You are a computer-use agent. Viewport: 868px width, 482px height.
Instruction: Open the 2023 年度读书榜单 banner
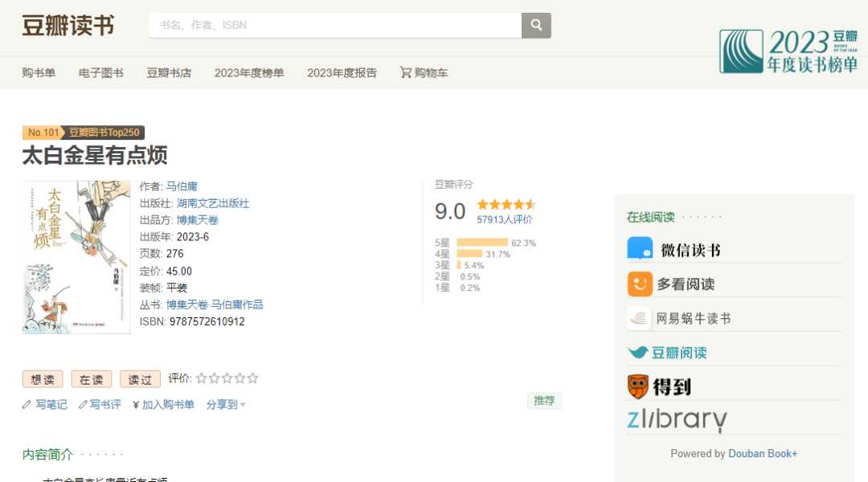tap(788, 51)
